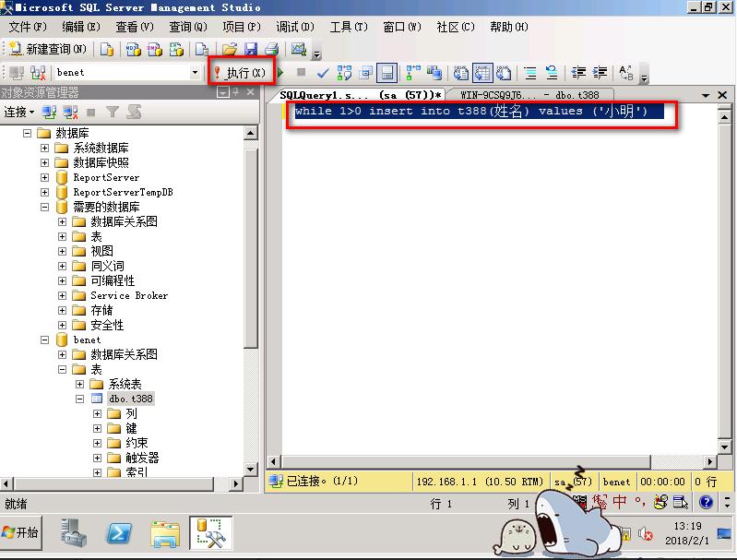Collapse the 需要的数据库 node

coord(44,207)
